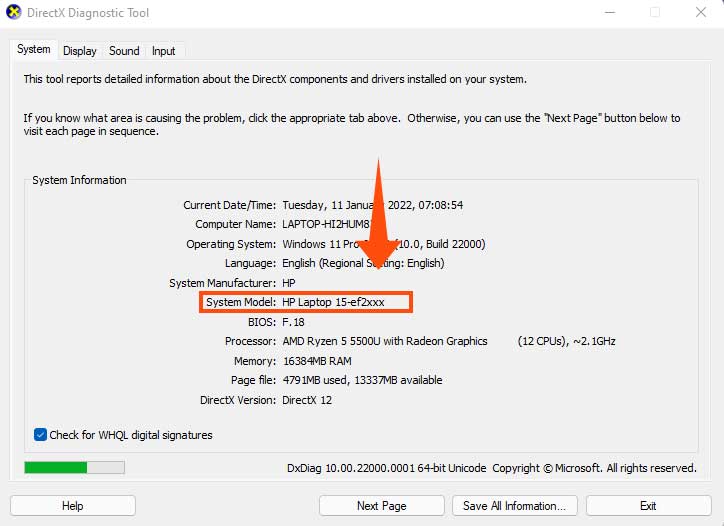This screenshot has width=724, height=526.
Task: Click the 16384MB RAM memory value
Action: click(x=317, y=361)
